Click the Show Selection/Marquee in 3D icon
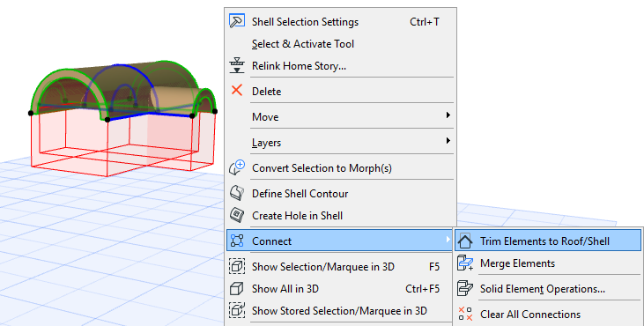The image size is (644, 326). pyautogui.click(x=237, y=266)
